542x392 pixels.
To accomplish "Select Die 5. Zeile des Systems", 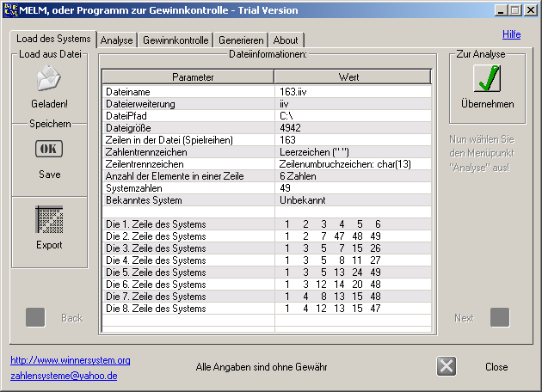I will coord(188,273).
